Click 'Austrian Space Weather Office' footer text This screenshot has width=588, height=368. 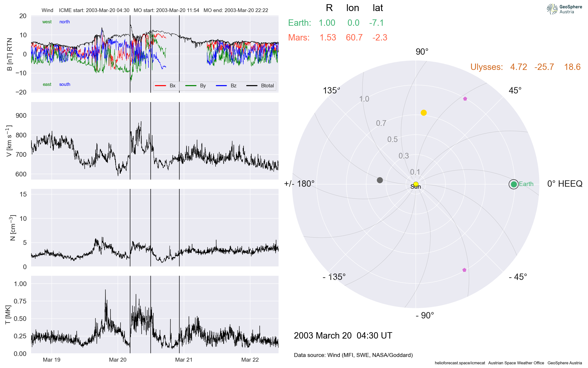(x=516, y=363)
